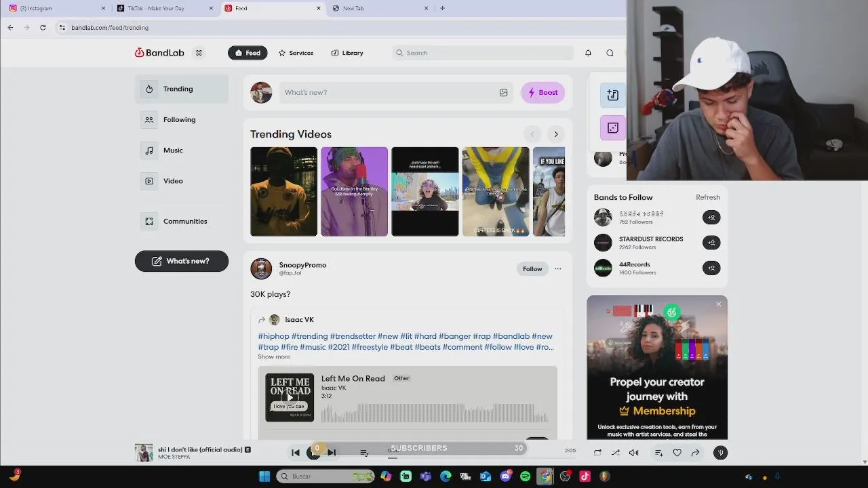Viewport: 868px width, 488px height.
Task: Add current track to a playlist
Action: pyautogui.click(x=658, y=453)
